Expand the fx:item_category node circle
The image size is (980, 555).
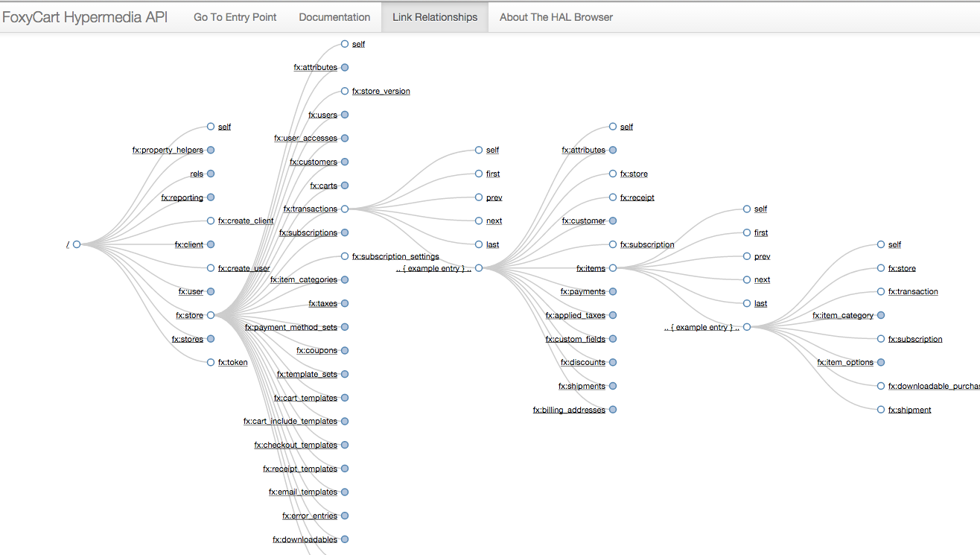click(881, 315)
